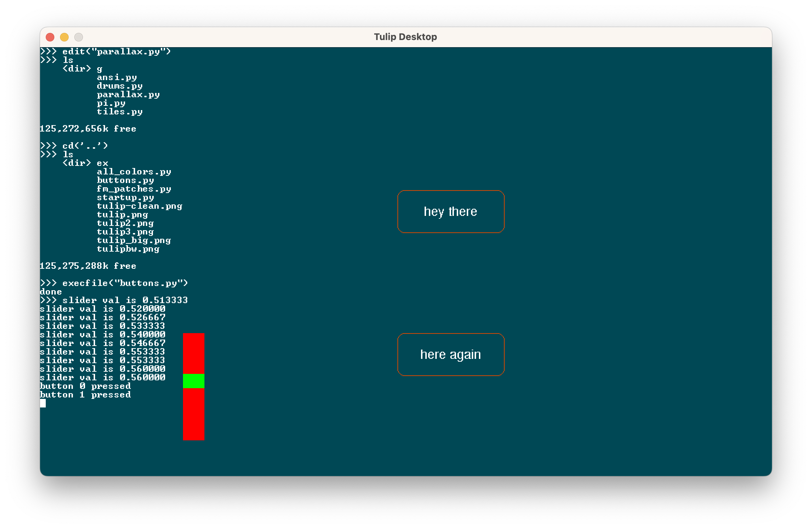The height and width of the screenshot is (529, 812).
Task: Click the tulip_big.png file entry
Action: tap(134, 240)
